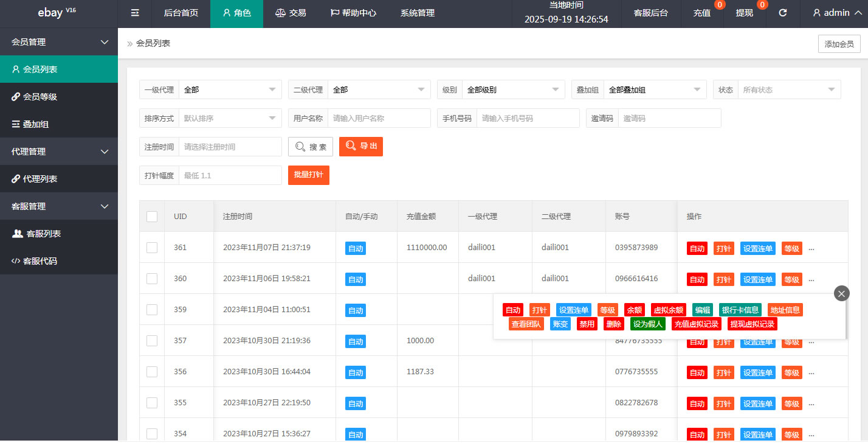Focus the 注册时间 date input

230,147
